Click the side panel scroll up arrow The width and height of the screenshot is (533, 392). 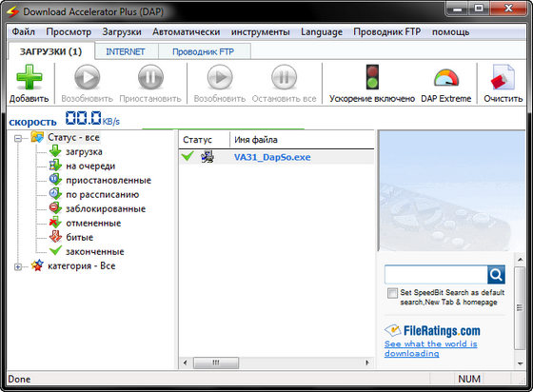tap(520, 260)
